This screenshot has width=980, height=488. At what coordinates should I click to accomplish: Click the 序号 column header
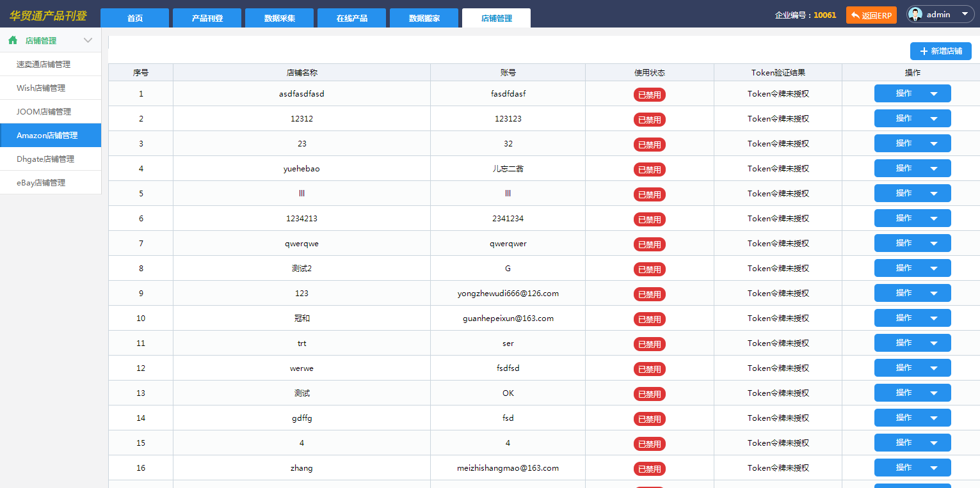coord(141,72)
